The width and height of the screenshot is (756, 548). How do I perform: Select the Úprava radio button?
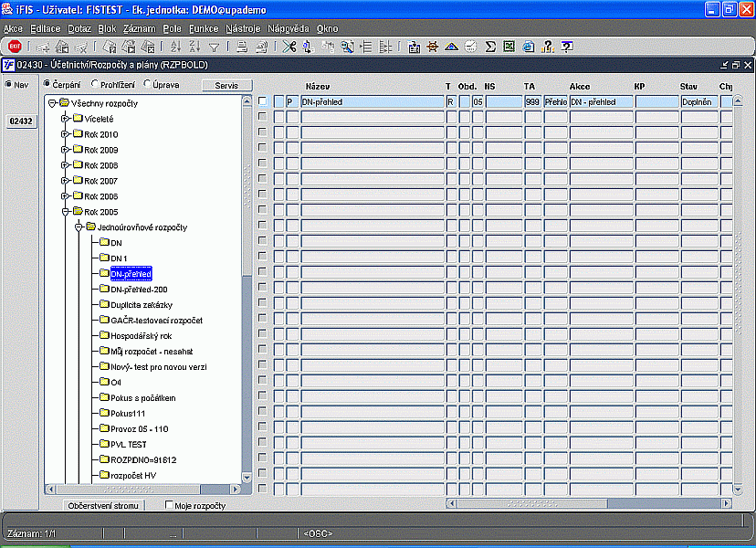coord(149,85)
